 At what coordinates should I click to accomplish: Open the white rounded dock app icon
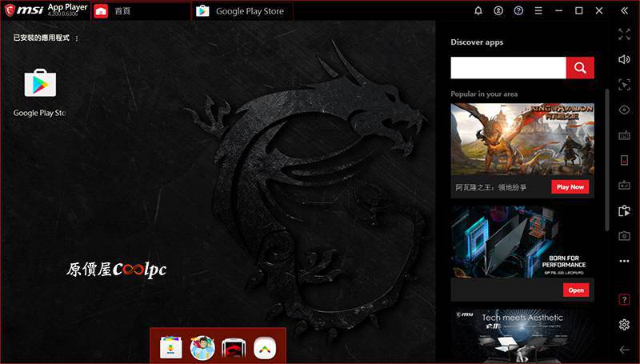pyautogui.click(x=265, y=348)
